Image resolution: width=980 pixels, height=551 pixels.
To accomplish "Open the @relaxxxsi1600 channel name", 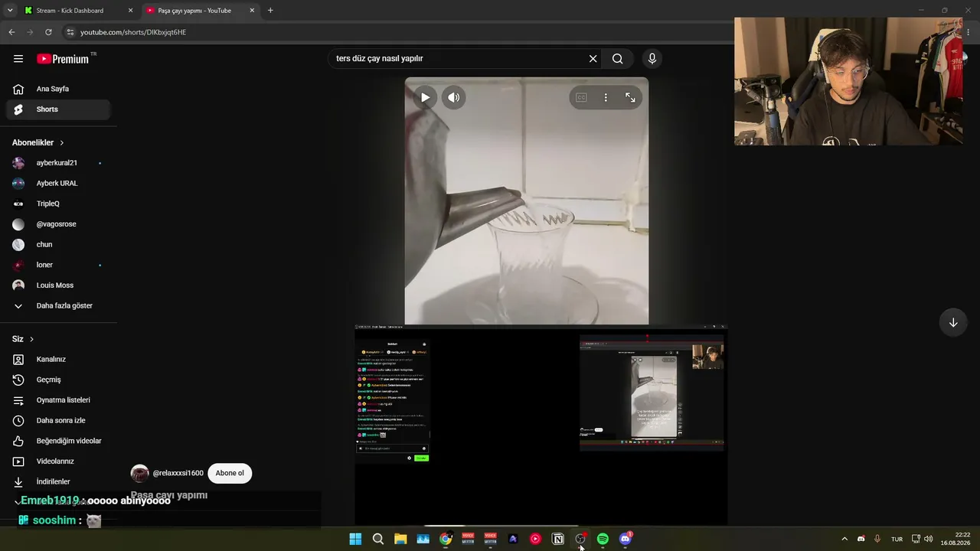I will click(x=178, y=473).
